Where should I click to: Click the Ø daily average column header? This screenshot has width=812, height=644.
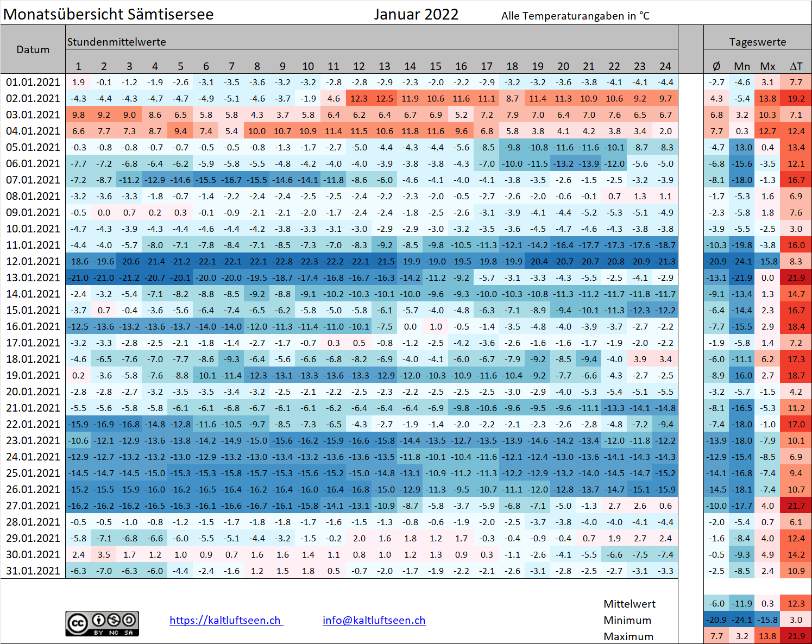point(716,66)
